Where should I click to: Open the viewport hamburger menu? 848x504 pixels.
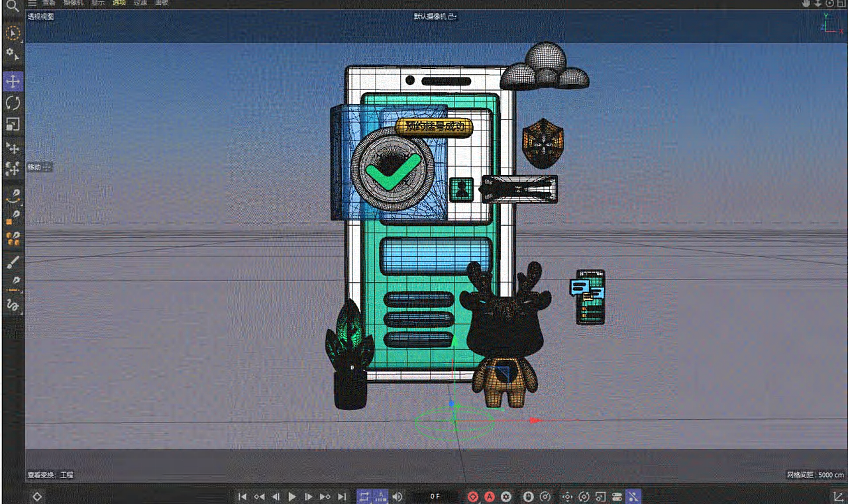32,3
